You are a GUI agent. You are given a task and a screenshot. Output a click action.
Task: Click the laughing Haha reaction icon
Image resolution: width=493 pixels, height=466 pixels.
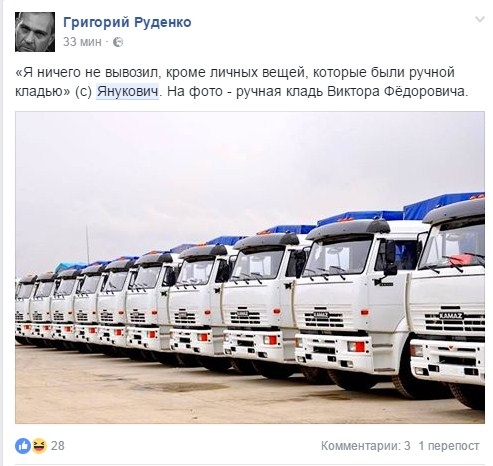point(39,446)
